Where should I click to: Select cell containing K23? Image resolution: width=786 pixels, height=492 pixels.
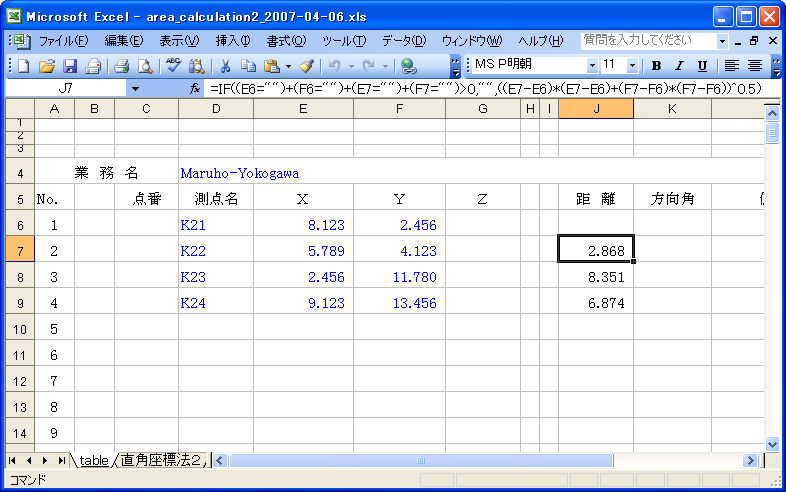click(x=216, y=277)
